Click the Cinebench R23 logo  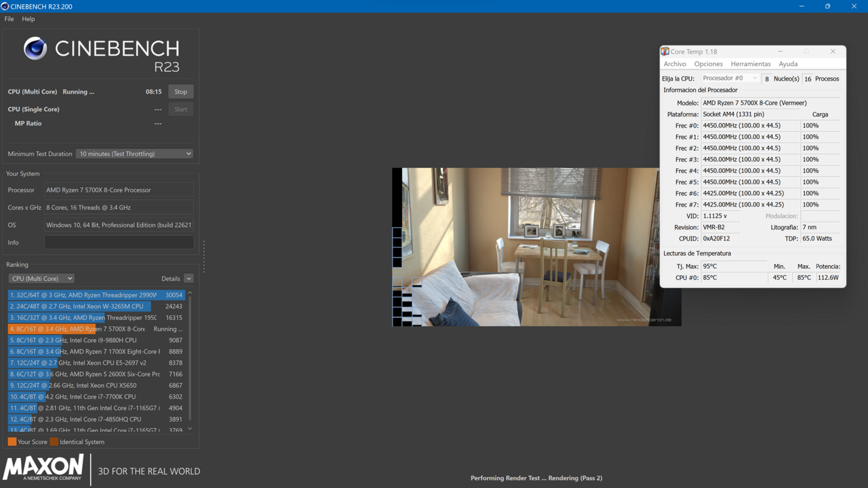click(102, 54)
